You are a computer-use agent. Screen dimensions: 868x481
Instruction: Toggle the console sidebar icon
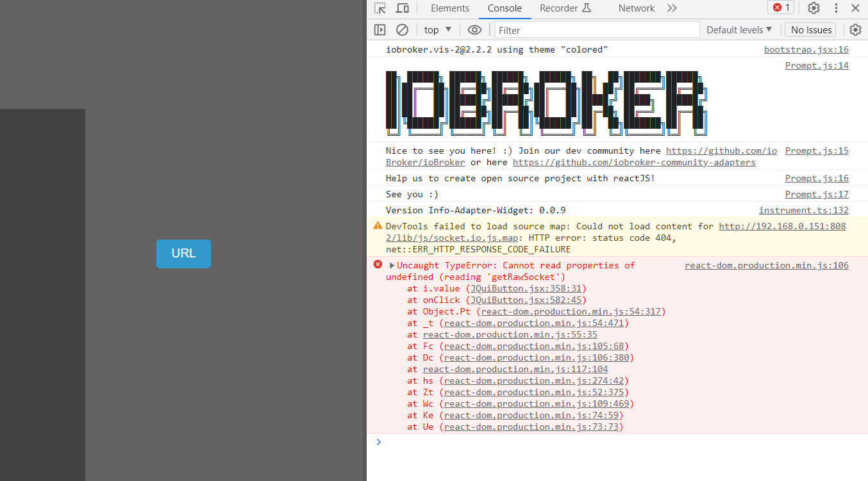coord(380,29)
